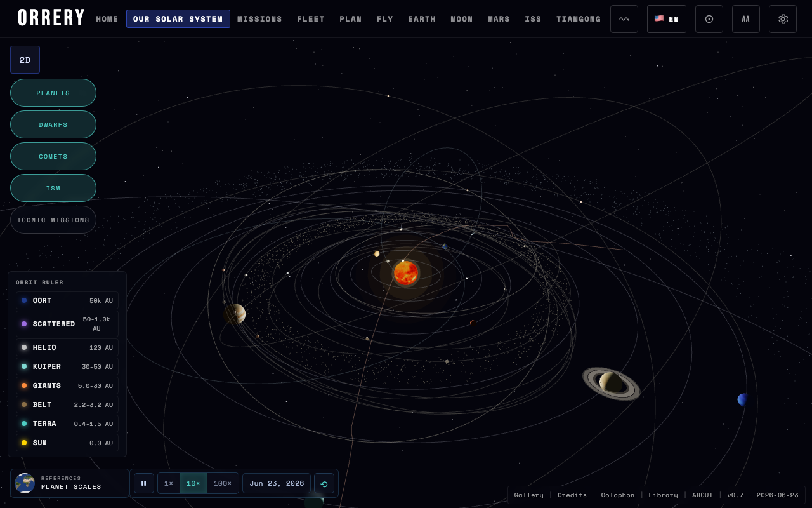Viewport: 812px width, 508px height.
Task: Set speed to 10×
Action: (193, 483)
